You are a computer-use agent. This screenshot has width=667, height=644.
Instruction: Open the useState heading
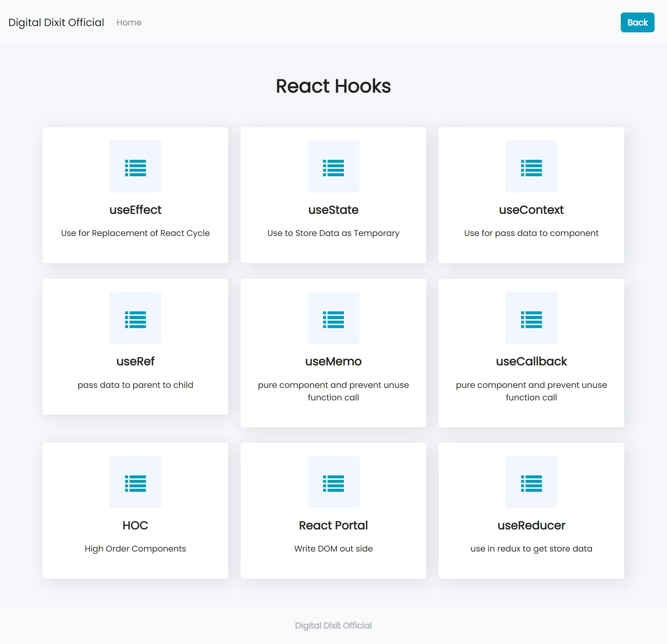click(x=333, y=210)
